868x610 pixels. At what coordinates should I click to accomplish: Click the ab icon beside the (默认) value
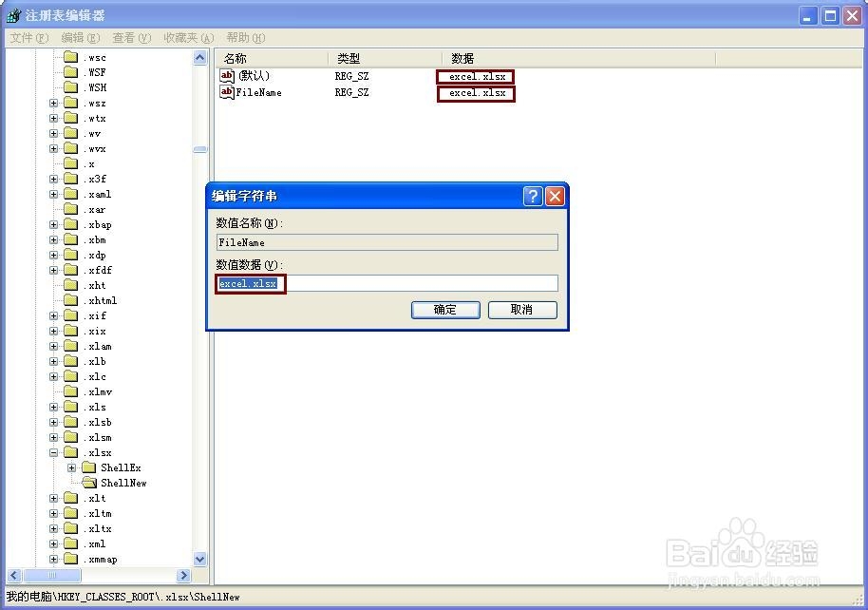(227, 76)
